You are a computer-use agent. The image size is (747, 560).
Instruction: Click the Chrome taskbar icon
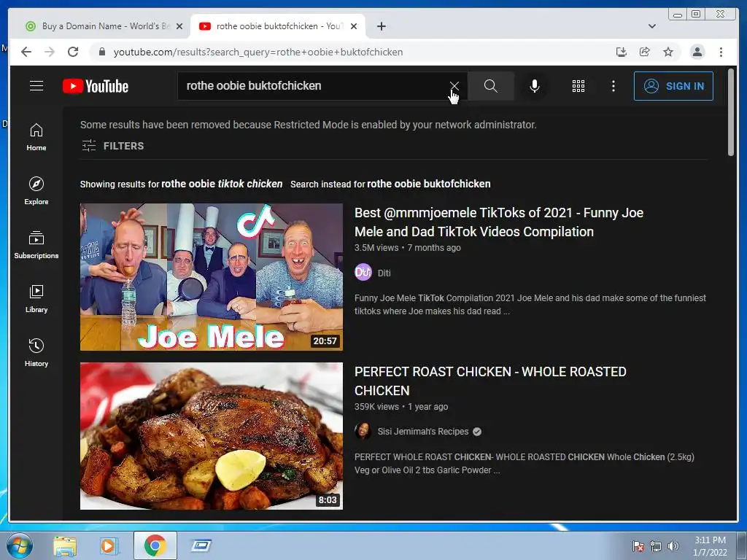coord(155,545)
